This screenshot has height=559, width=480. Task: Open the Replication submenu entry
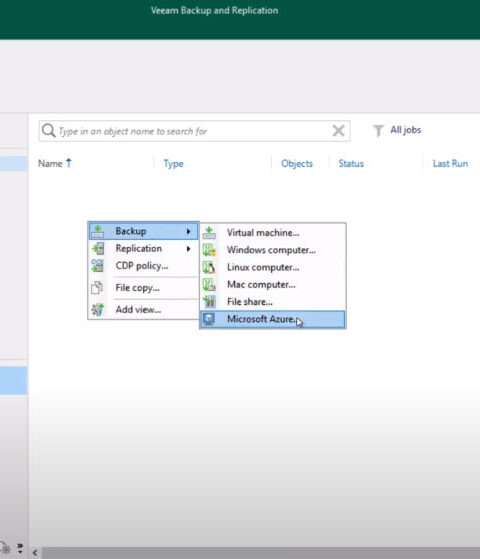(x=143, y=248)
